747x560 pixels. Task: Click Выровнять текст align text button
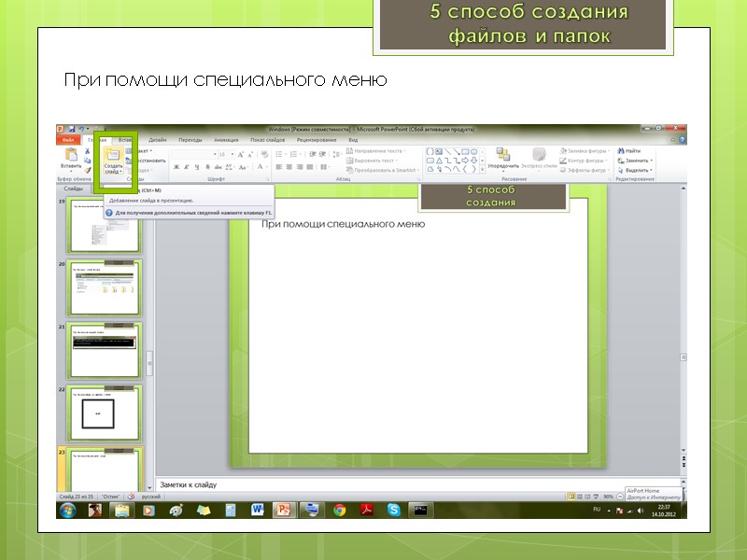(372, 161)
